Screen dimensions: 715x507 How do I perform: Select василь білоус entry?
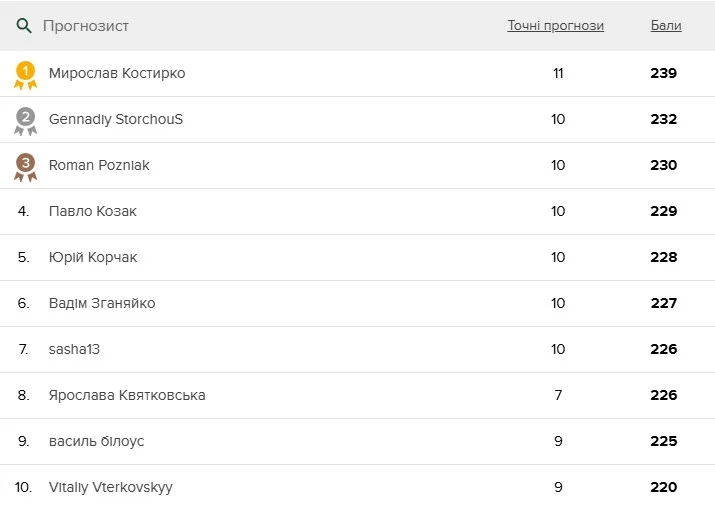97,441
